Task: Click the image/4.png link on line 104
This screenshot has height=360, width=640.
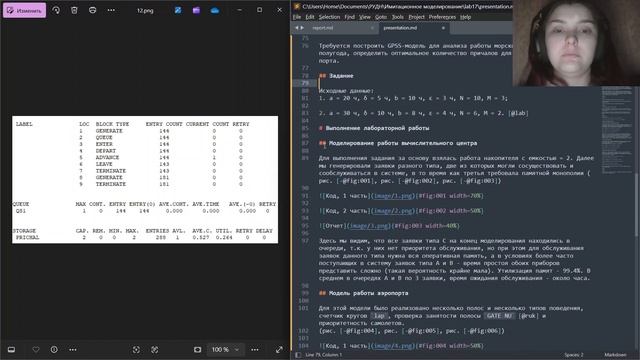Action: (x=392, y=346)
